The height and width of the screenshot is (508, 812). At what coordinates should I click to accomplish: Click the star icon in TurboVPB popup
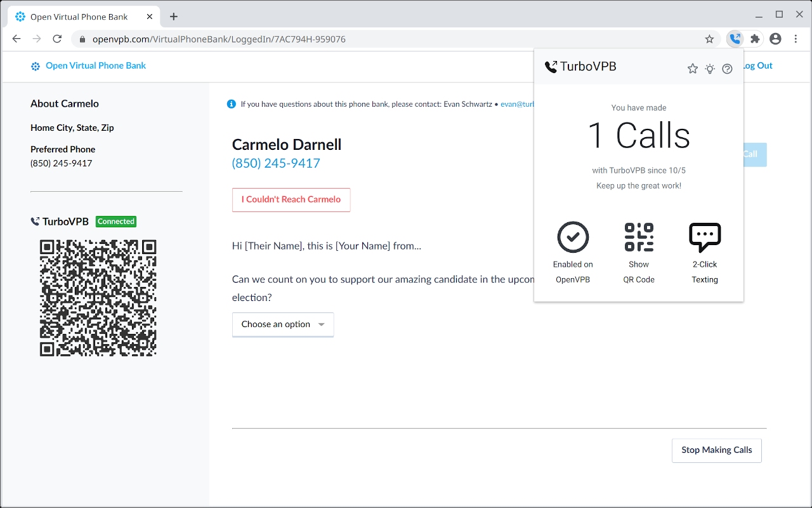point(693,69)
